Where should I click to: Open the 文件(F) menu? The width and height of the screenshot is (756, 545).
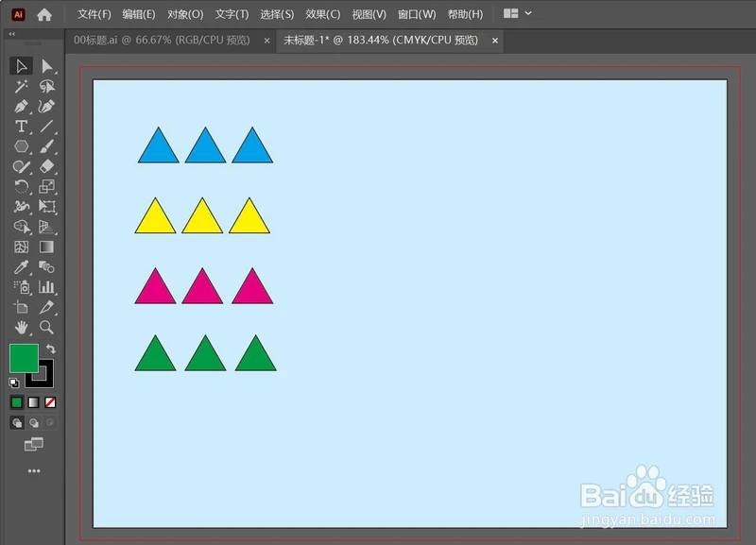(94, 14)
